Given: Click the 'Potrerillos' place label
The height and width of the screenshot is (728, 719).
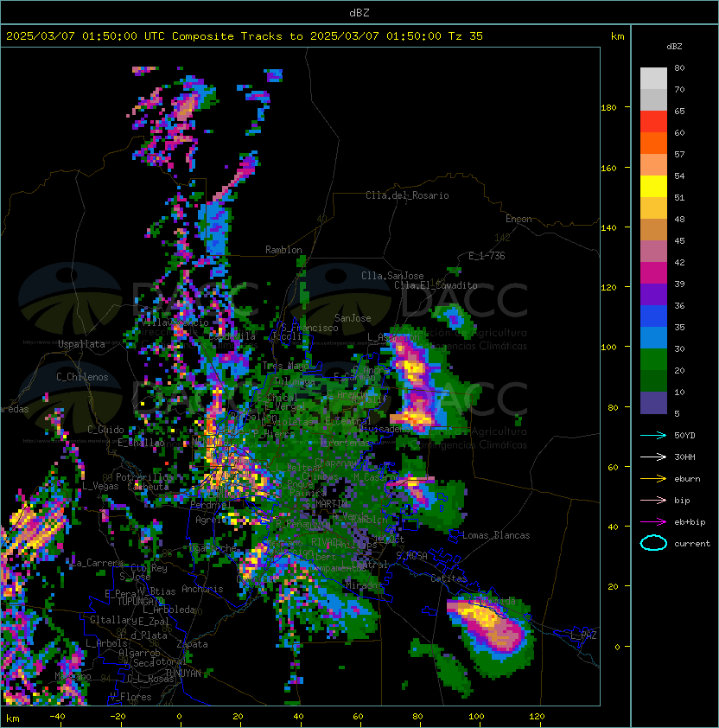Looking at the screenshot, I should pos(144,477).
